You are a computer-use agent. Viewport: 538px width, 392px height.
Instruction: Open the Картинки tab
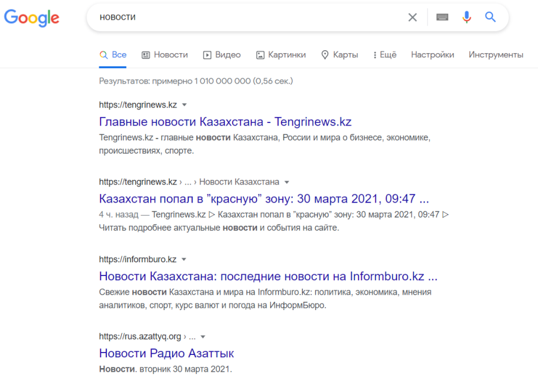(x=281, y=55)
